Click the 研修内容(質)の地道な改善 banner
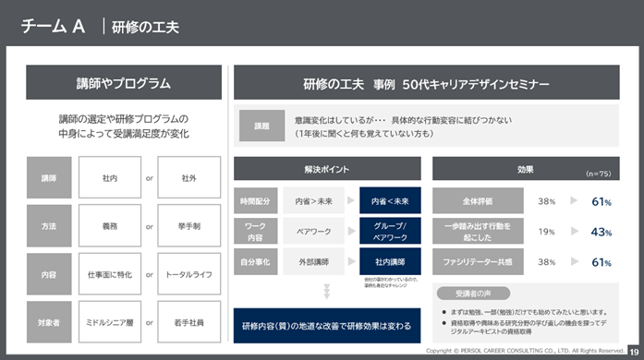644x360 pixels. (327, 326)
